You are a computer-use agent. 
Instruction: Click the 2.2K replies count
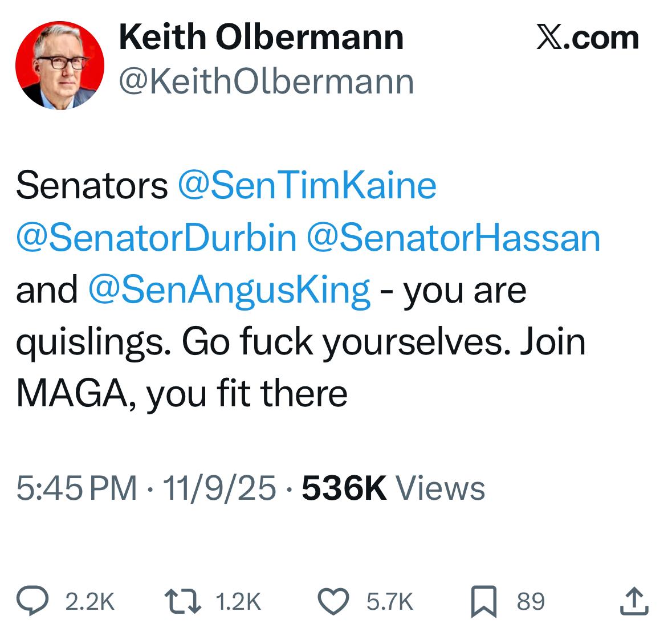(90, 602)
